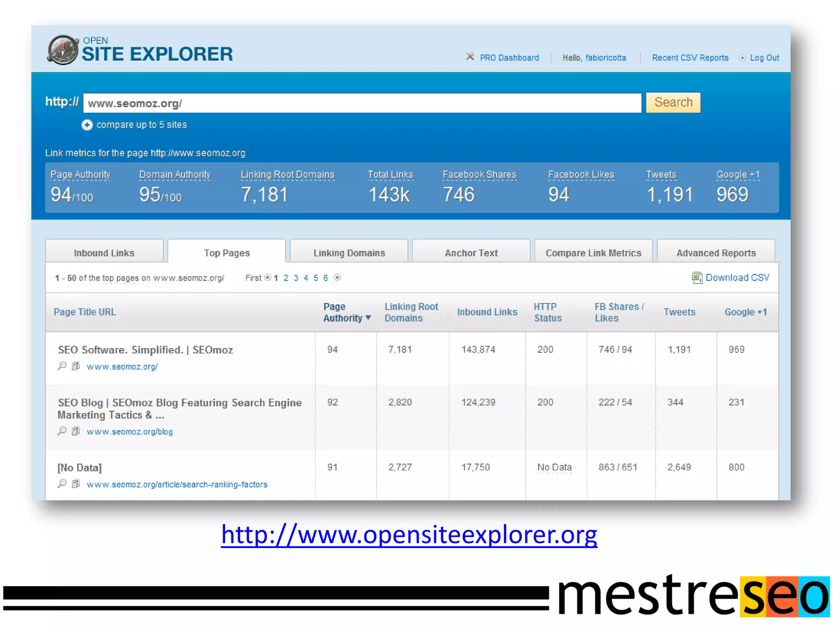Open Recent CSV Reports link
The height and width of the screenshot is (630, 840).
click(690, 58)
